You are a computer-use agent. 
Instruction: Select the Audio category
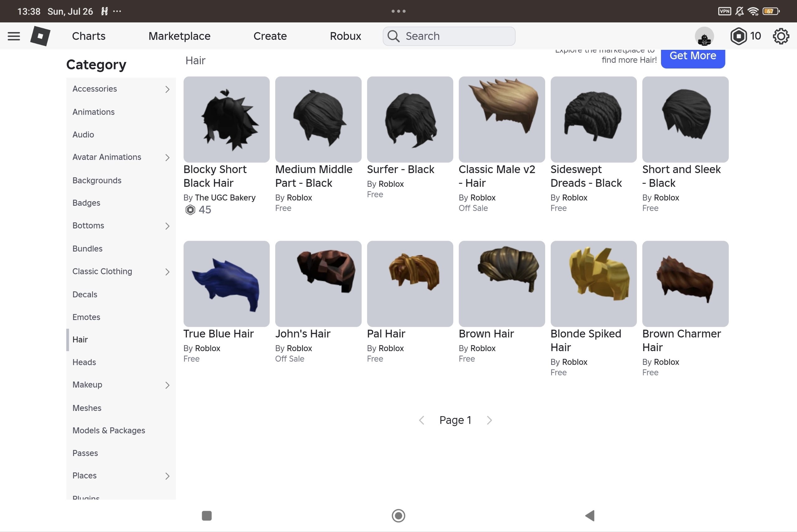121,135
